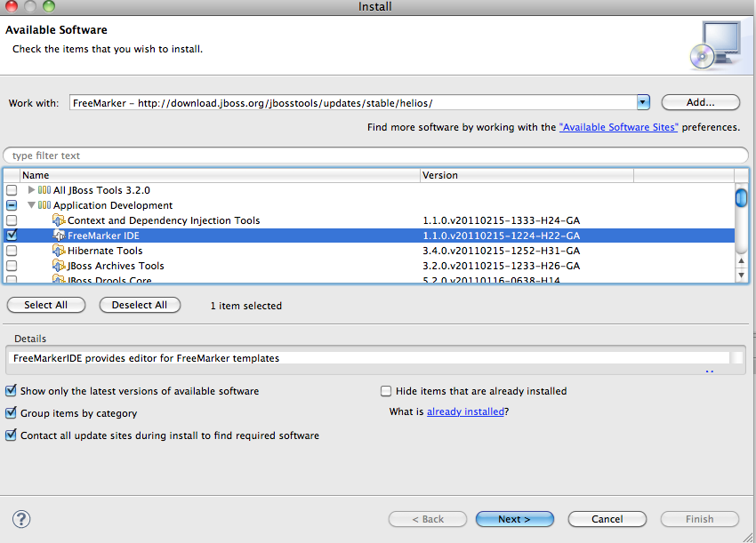The image size is (756, 543).
Task: Click the Cancel button
Action: [607, 519]
